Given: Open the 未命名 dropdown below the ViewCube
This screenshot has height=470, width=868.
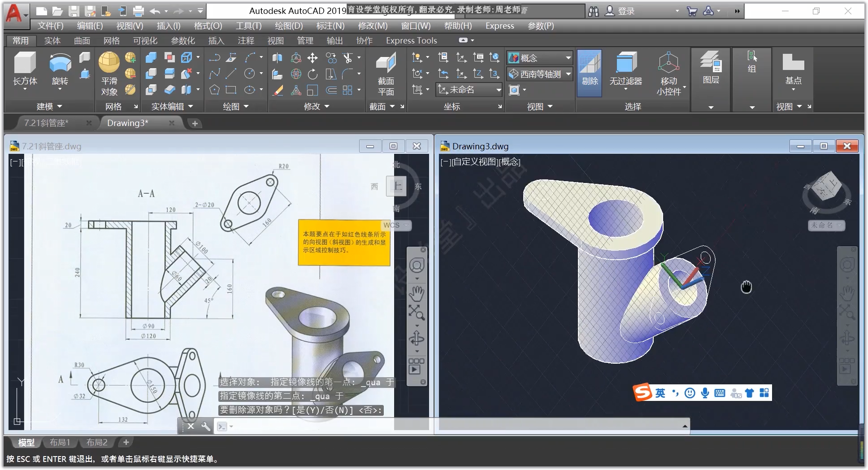Looking at the screenshot, I should (826, 225).
